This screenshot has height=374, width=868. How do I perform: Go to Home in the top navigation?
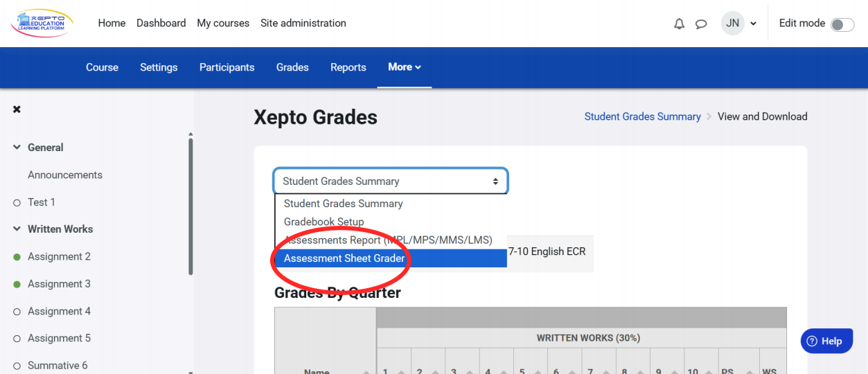click(x=112, y=23)
